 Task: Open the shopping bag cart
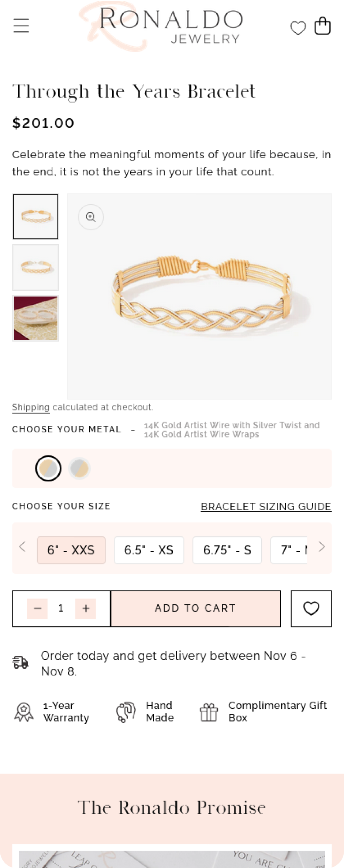tap(322, 26)
